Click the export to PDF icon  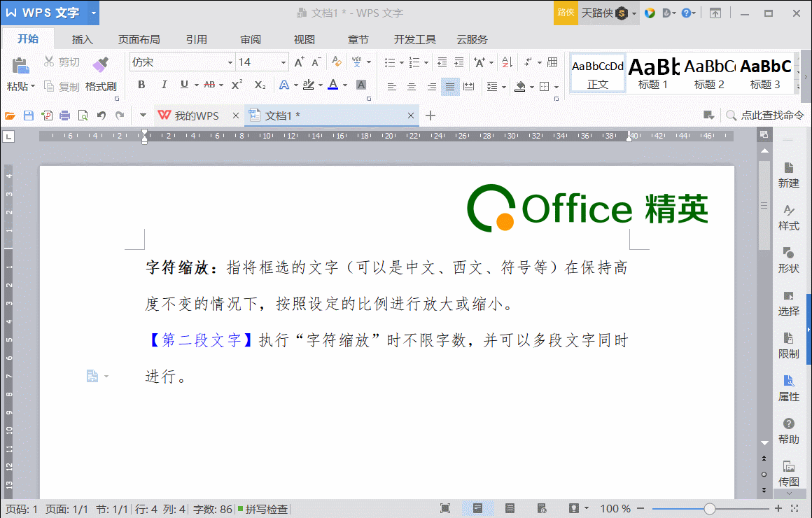[47, 115]
